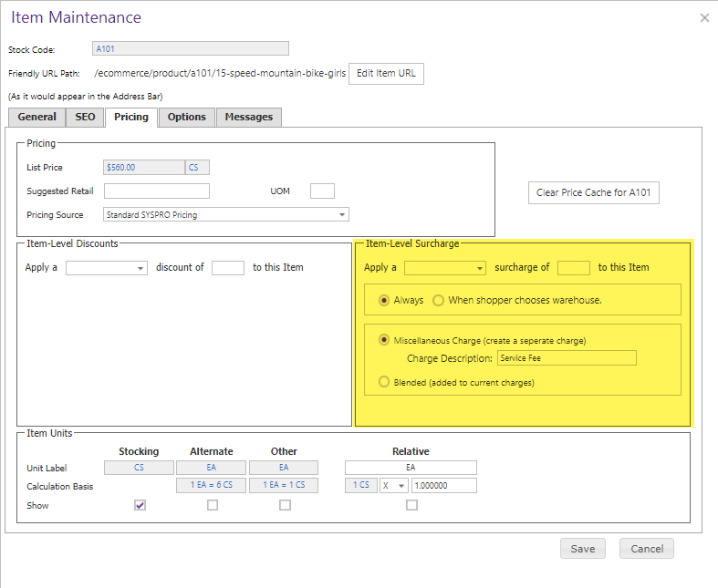Image resolution: width=718 pixels, height=588 pixels.
Task: Open the Relative operator X dropdown
Action: (394, 485)
